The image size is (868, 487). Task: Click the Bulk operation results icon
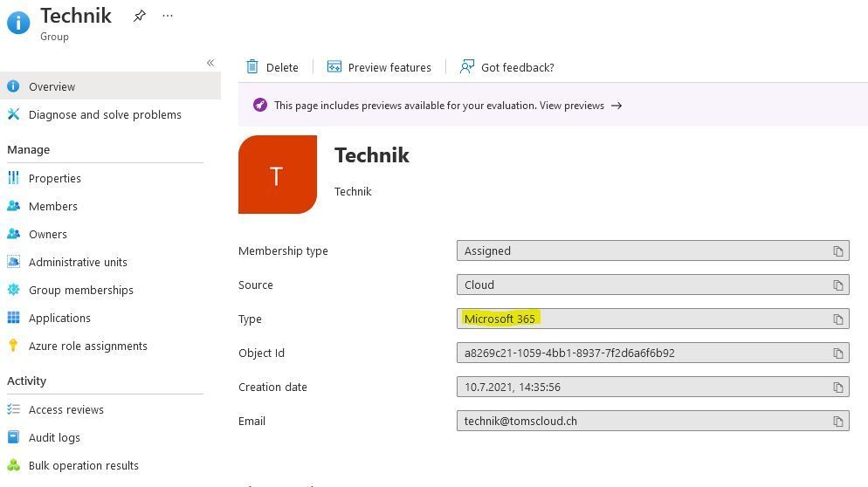pos(13,465)
